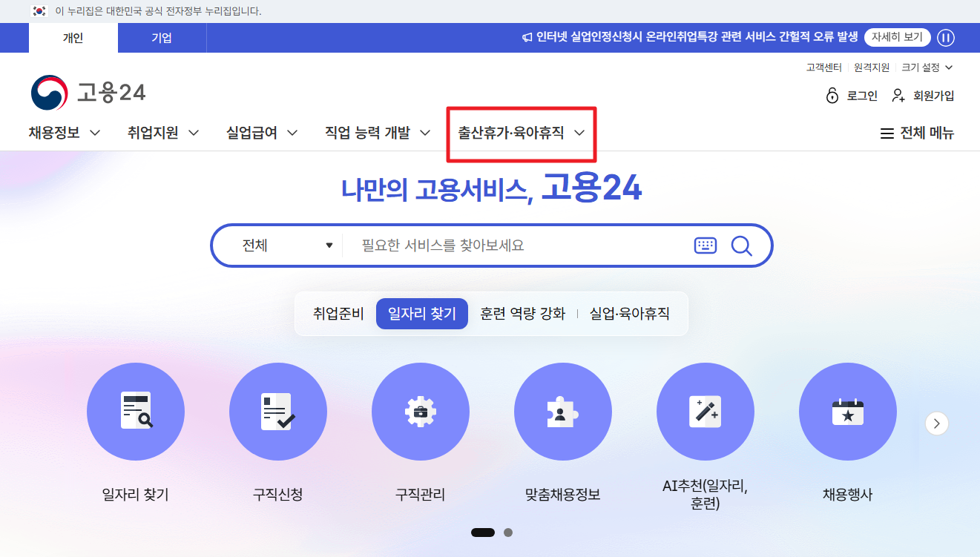Screen dimensions: 980x557
Task: Open the AI추천 magic wand icon
Action: pyautogui.click(x=706, y=412)
